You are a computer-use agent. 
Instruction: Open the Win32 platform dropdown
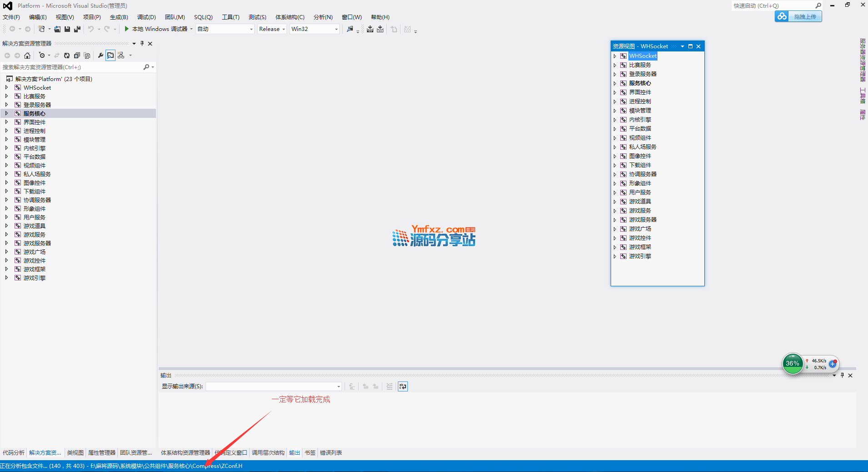[x=315, y=29]
